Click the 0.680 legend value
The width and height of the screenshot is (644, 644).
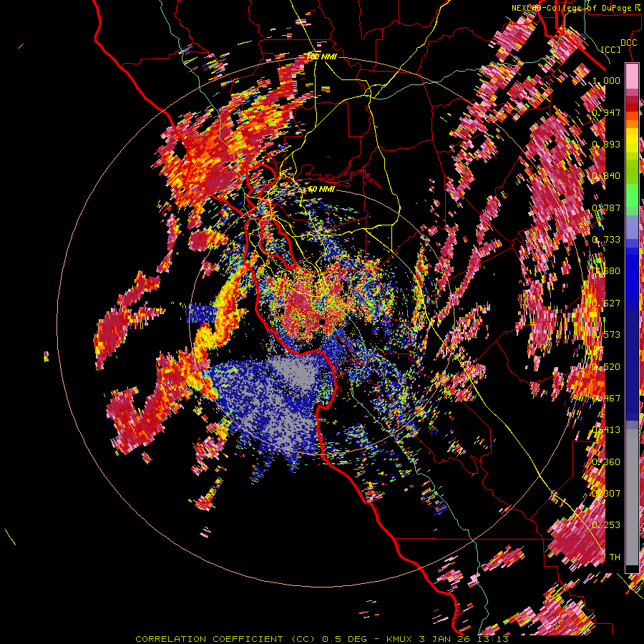tap(606, 271)
